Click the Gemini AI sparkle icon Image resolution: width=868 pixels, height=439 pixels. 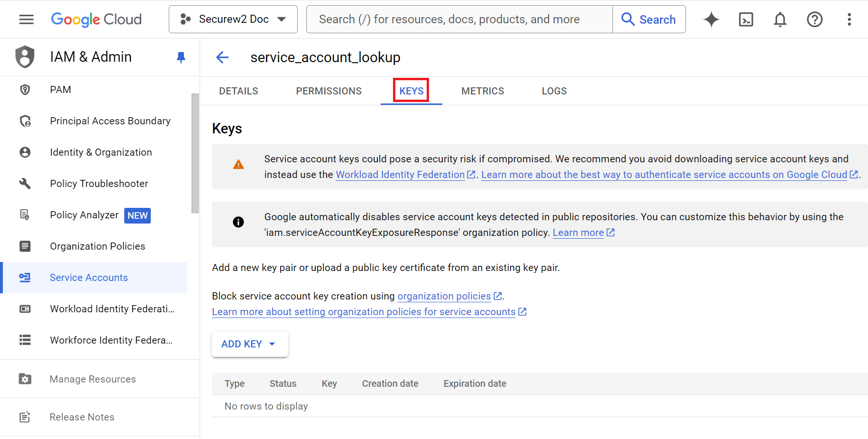tap(711, 19)
